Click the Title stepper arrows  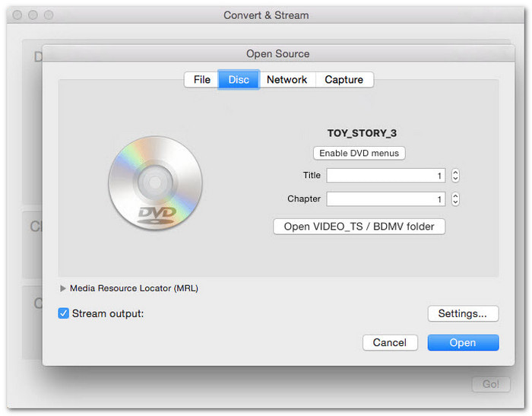coord(455,176)
